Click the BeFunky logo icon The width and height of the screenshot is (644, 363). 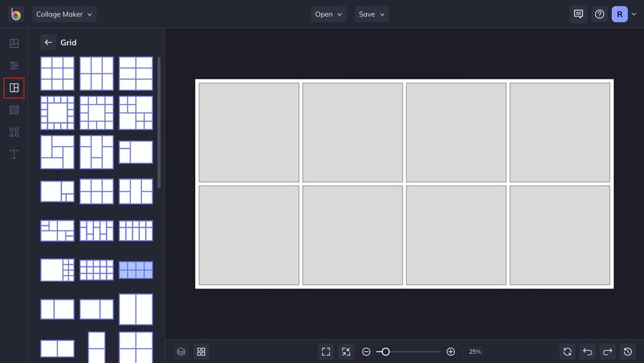(x=16, y=14)
